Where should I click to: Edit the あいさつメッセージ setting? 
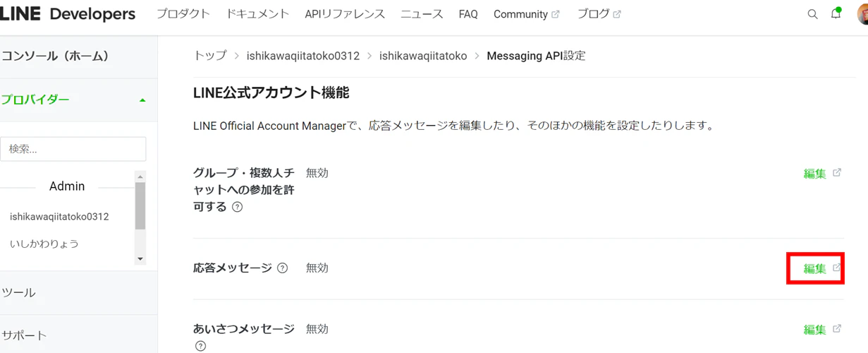[x=814, y=330]
